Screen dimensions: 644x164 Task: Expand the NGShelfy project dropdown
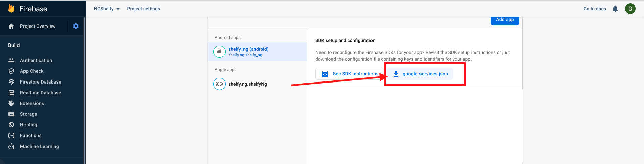point(107,9)
